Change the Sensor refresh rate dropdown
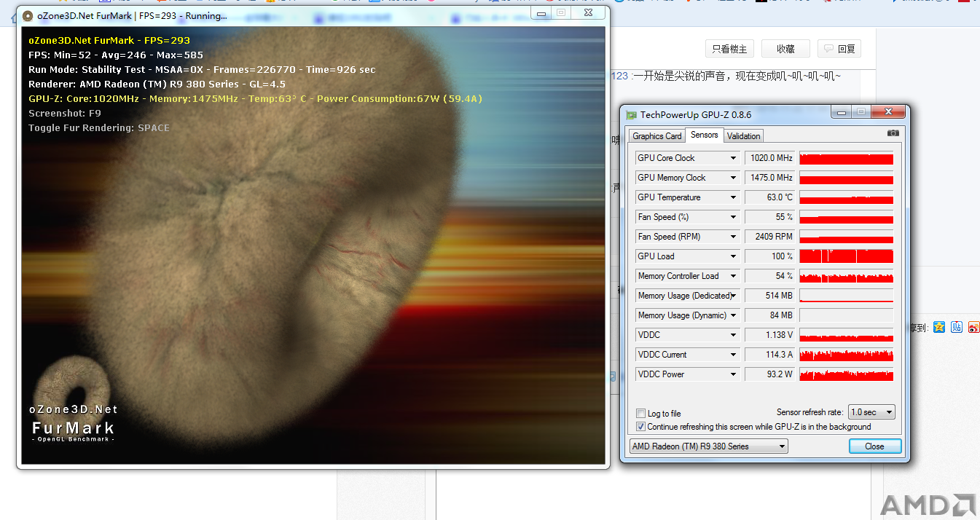 (x=871, y=412)
